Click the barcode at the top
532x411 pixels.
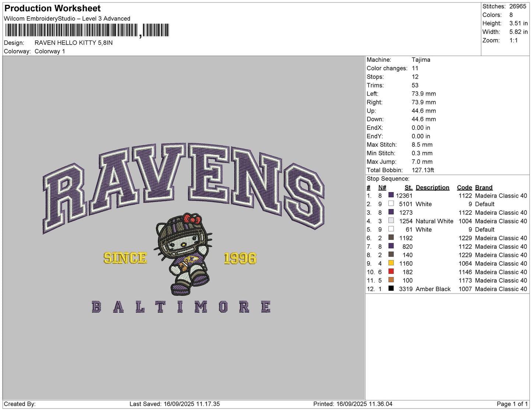pos(87,30)
